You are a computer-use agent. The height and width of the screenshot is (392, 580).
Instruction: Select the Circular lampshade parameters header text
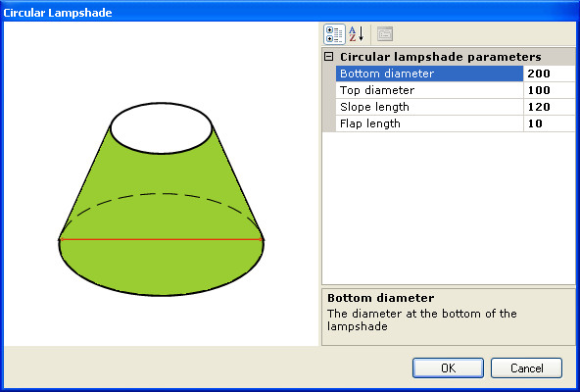coord(440,57)
